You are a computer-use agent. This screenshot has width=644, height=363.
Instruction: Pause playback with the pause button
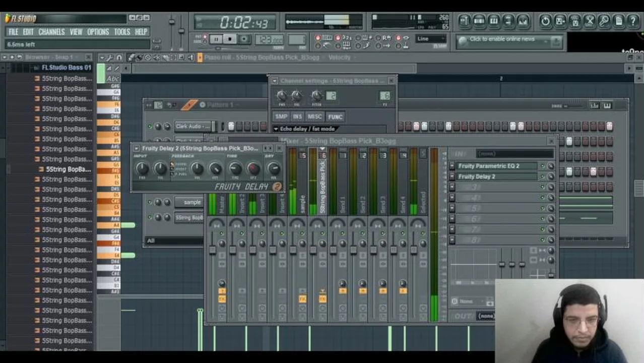click(216, 39)
